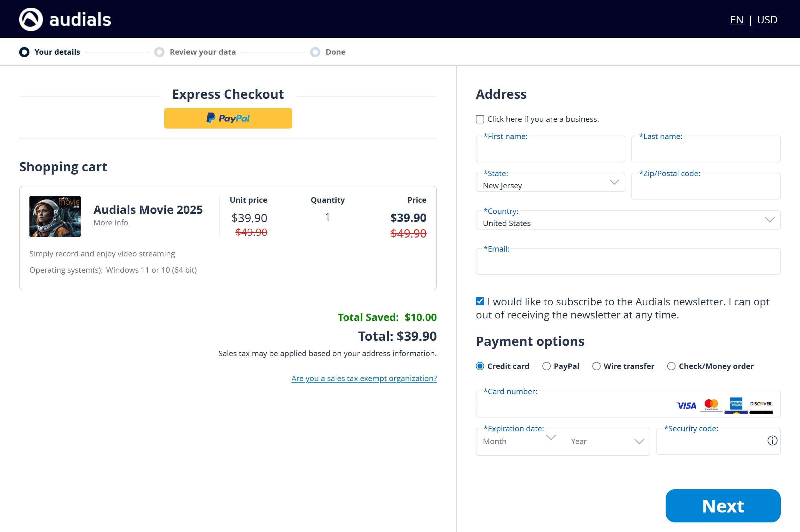Open the expiration Month dropdown
The image size is (800, 532).
(x=520, y=441)
